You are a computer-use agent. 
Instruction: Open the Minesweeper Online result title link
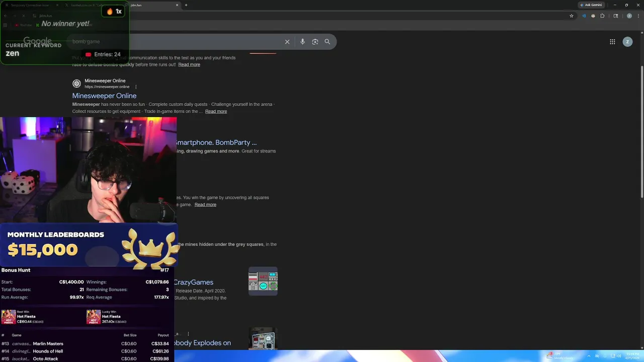tap(104, 96)
